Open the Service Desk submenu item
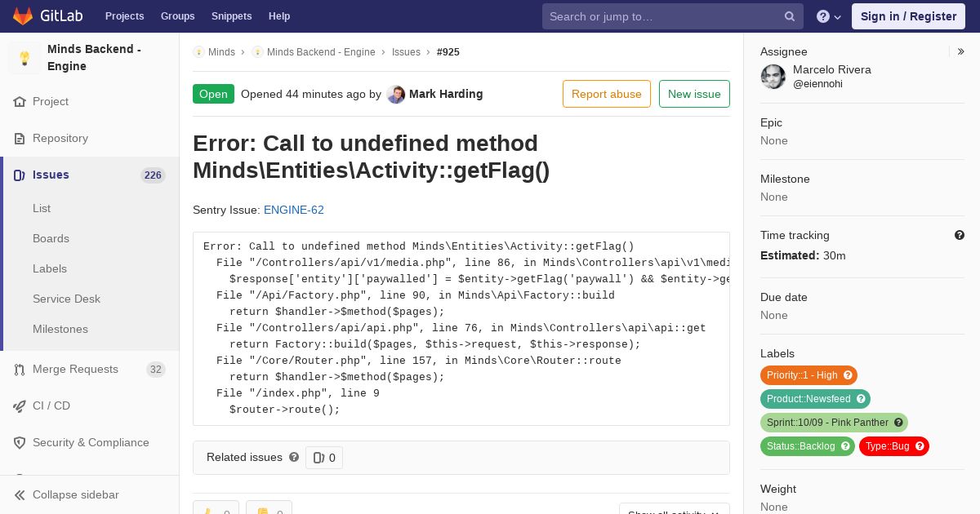 [x=66, y=299]
